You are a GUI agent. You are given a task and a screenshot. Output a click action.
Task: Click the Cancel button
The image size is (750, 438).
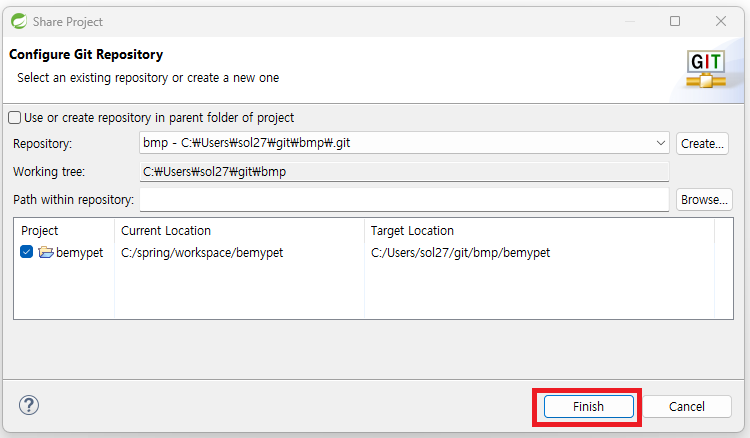tap(687, 407)
